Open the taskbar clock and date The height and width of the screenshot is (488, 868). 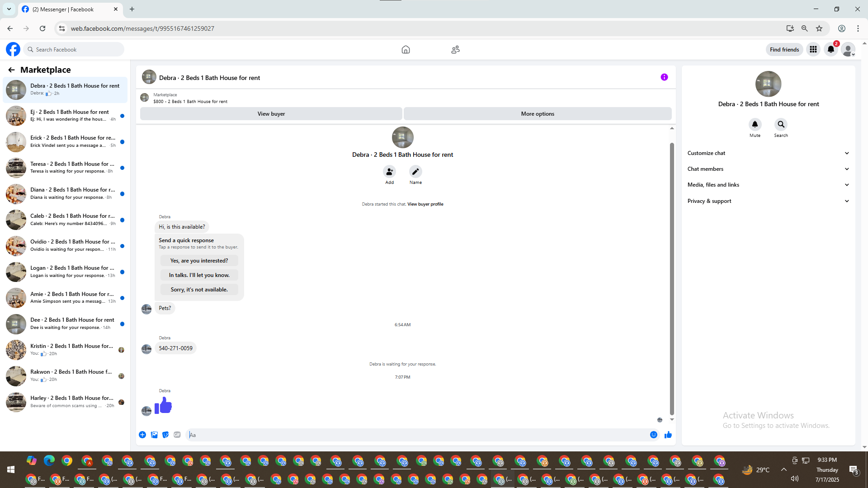(827, 470)
